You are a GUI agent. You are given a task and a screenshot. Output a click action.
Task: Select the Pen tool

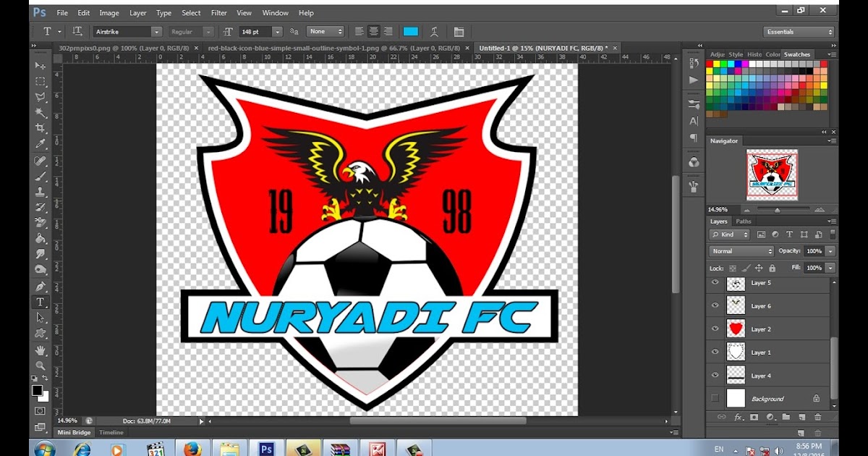[41, 286]
